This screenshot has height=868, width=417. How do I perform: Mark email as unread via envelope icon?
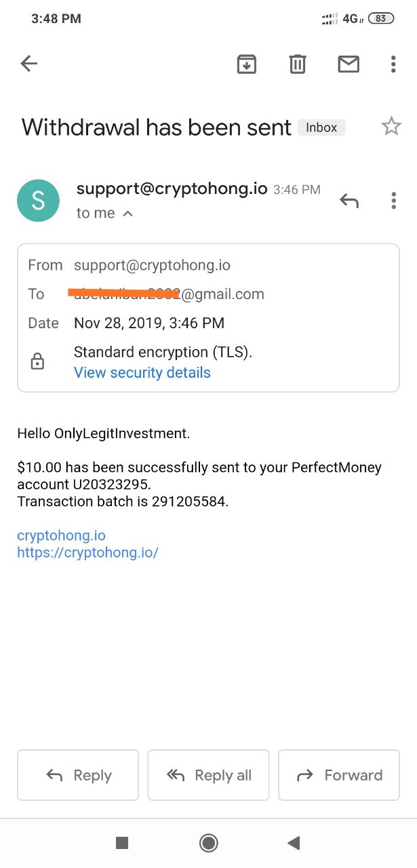348,64
